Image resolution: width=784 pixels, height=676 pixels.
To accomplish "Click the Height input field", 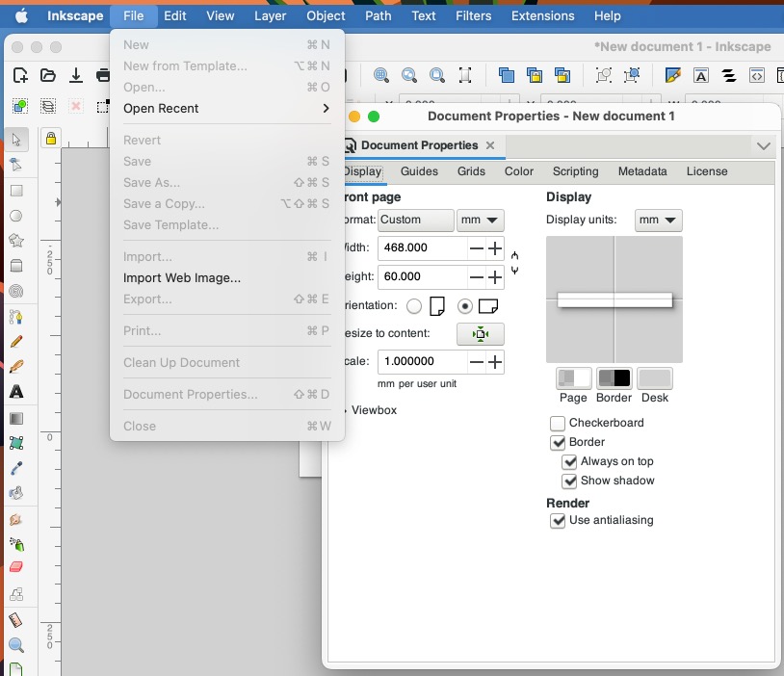I will tap(423, 277).
